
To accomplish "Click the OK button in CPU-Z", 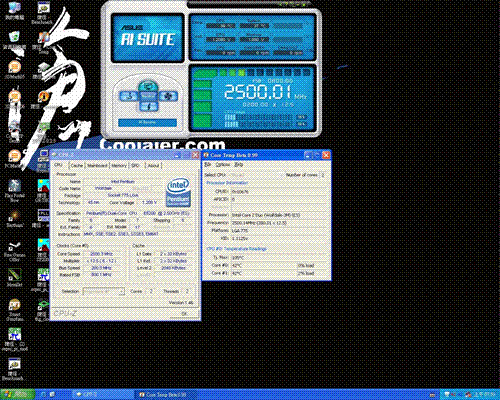I will tap(184, 314).
